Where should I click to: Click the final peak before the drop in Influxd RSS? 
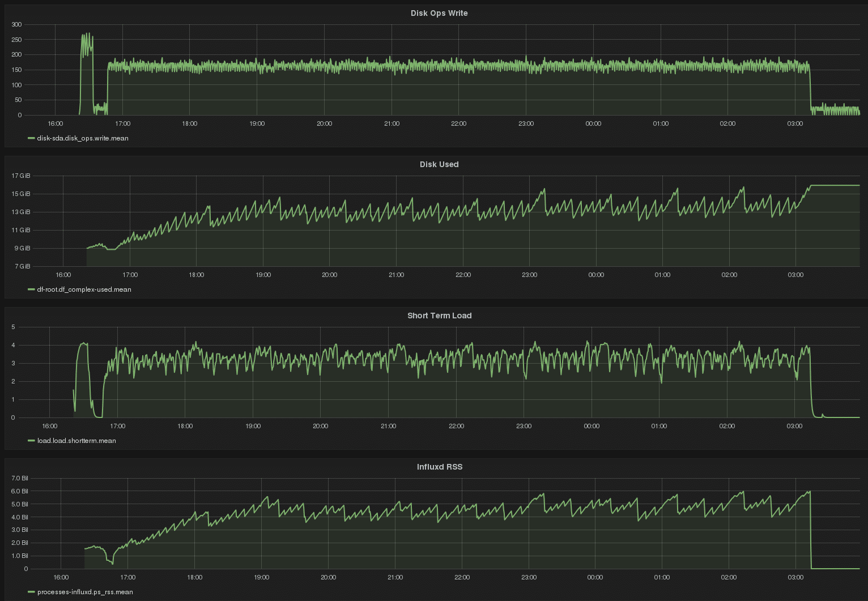coord(809,492)
